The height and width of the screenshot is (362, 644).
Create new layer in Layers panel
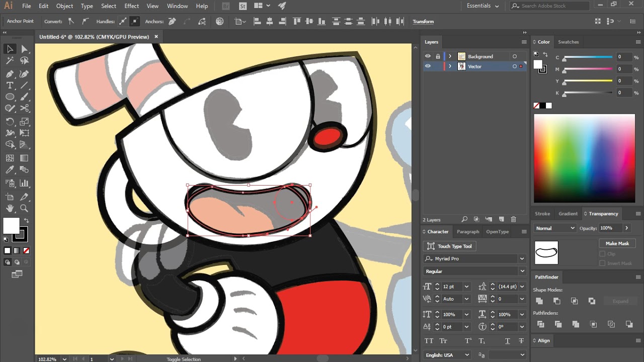[501, 220]
